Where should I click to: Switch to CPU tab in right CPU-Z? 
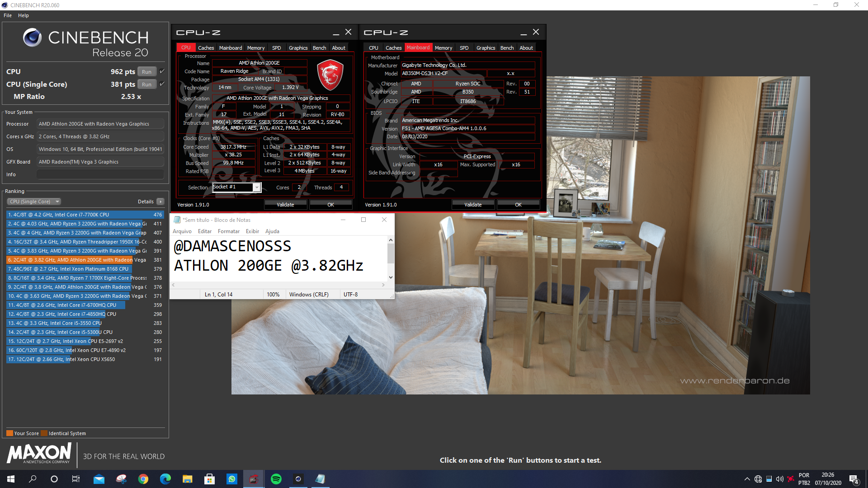point(373,48)
